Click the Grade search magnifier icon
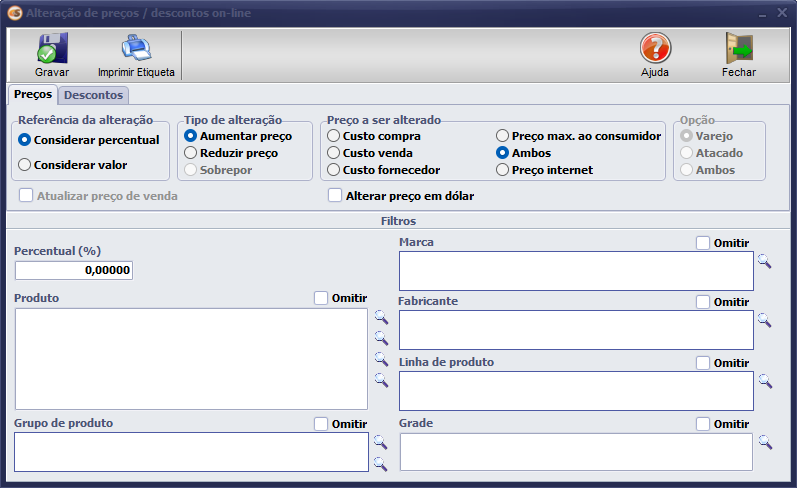 pyautogui.click(x=764, y=441)
